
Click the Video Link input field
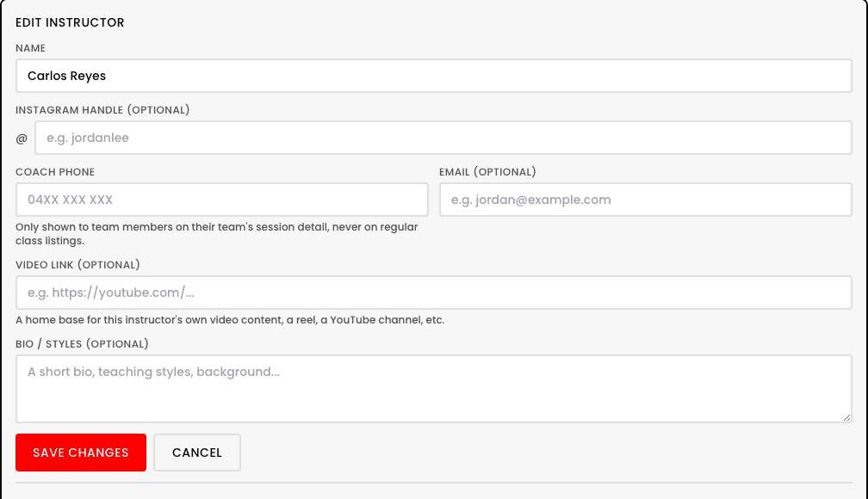[433, 293]
